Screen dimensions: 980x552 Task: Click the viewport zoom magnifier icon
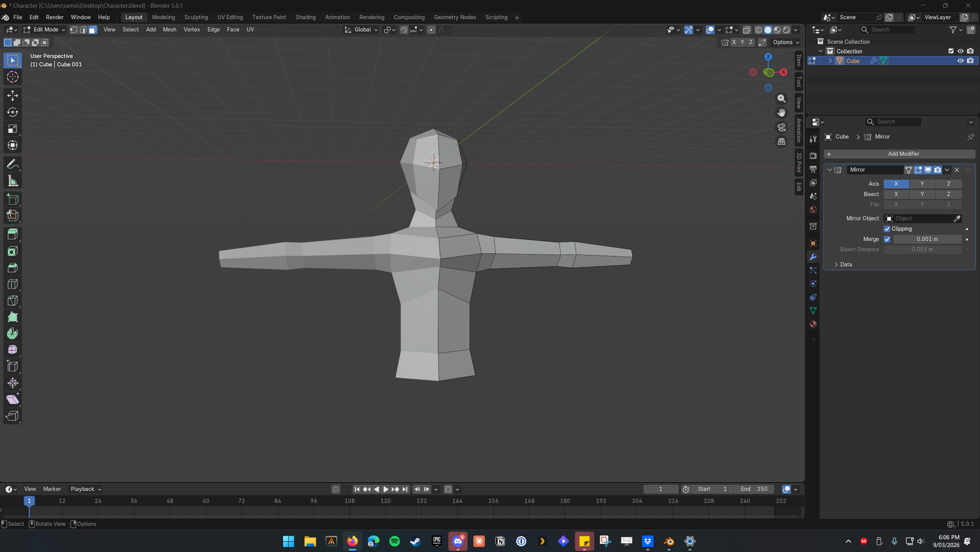[x=781, y=99]
